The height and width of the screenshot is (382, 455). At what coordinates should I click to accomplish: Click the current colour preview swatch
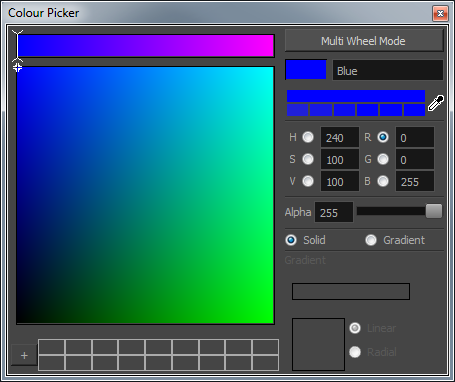[x=306, y=70]
